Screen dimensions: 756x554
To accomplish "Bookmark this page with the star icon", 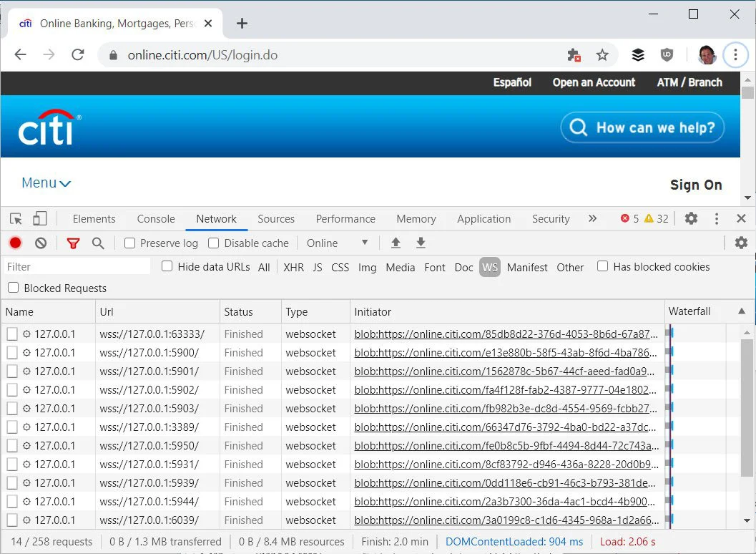I will [602, 55].
